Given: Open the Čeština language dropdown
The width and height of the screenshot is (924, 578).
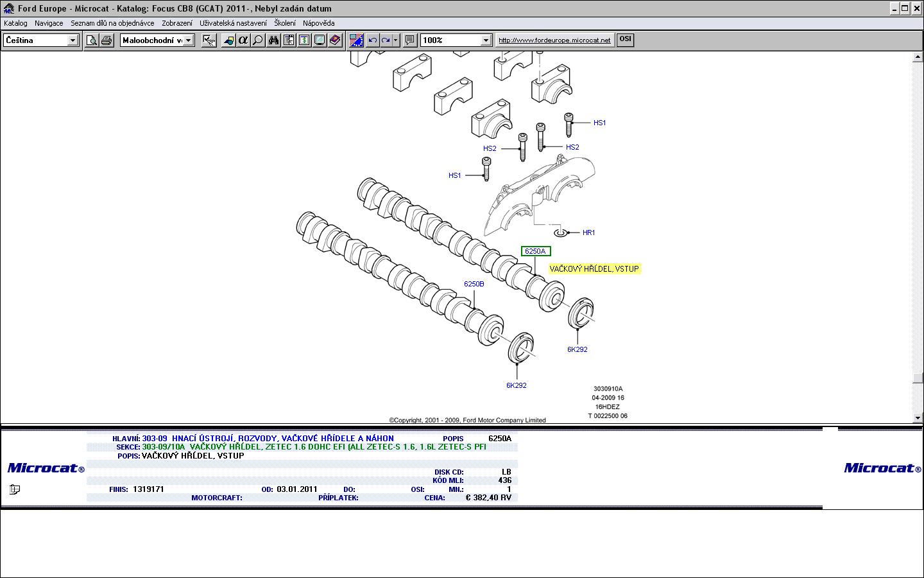Looking at the screenshot, I should 73,40.
